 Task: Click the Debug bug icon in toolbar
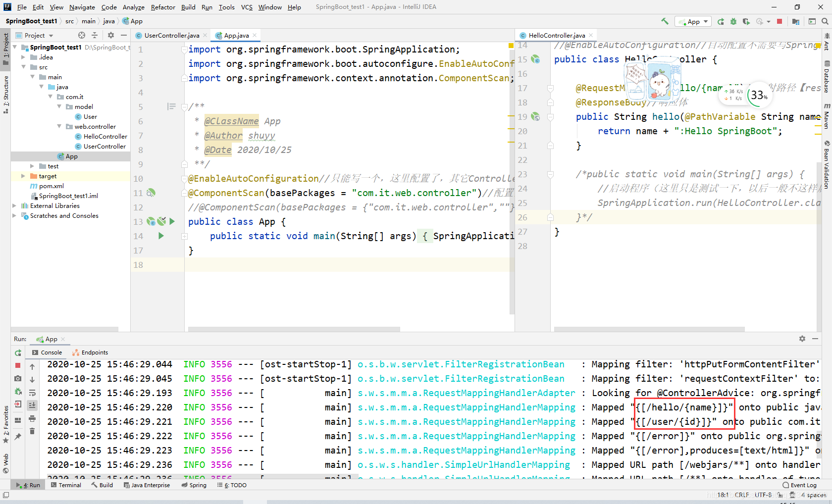tap(733, 21)
